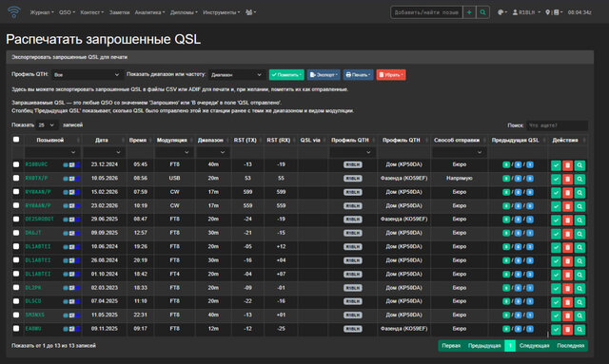Screen dimensions: 609x364
Task: Delete the 23.02.2026 CW QSO entry
Action: (567, 206)
